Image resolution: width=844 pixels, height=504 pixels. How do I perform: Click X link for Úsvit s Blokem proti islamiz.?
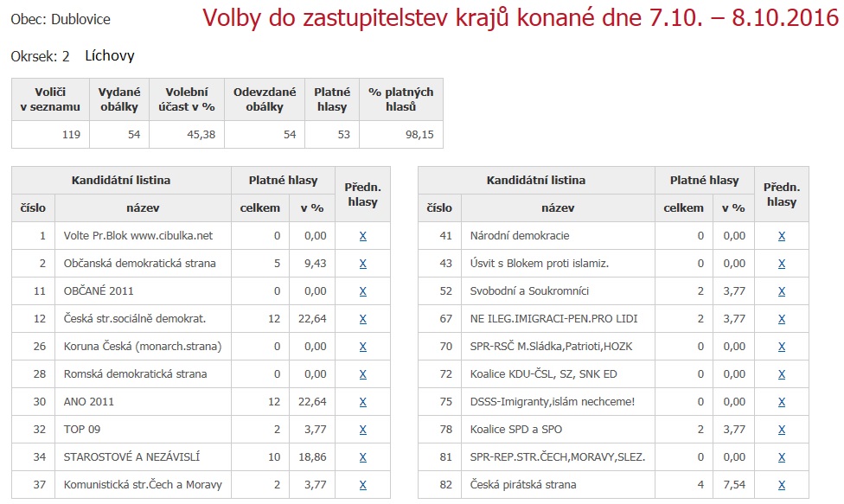[x=782, y=264]
